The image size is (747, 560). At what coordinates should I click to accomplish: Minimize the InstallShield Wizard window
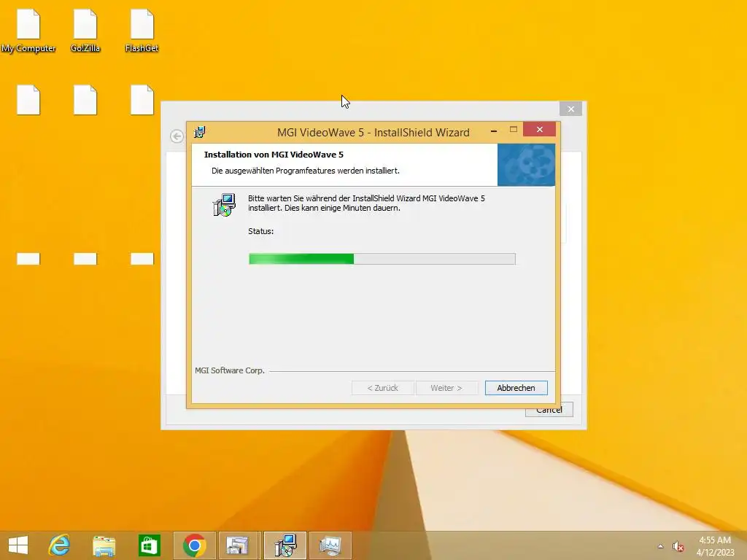coord(494,130)
